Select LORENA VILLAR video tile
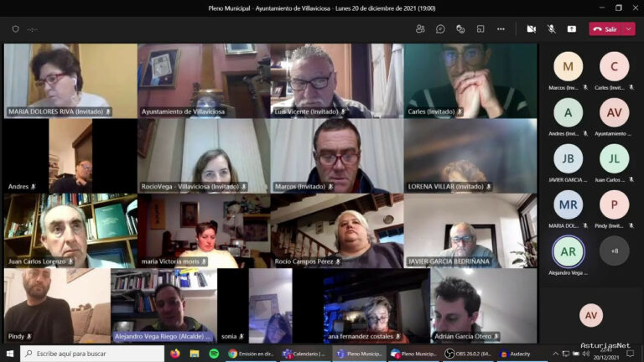This screenshot has height=362, width=644. point(470,156)
